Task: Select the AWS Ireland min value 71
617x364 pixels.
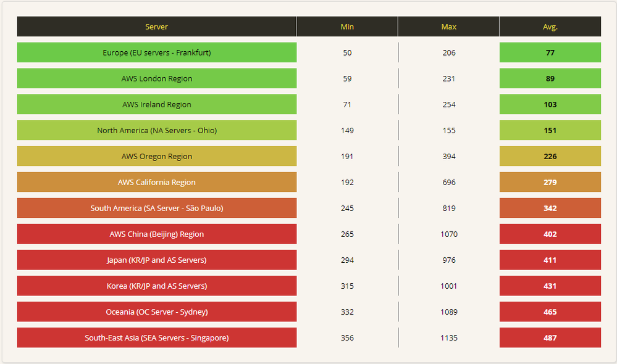Action: tap(347, 104)
